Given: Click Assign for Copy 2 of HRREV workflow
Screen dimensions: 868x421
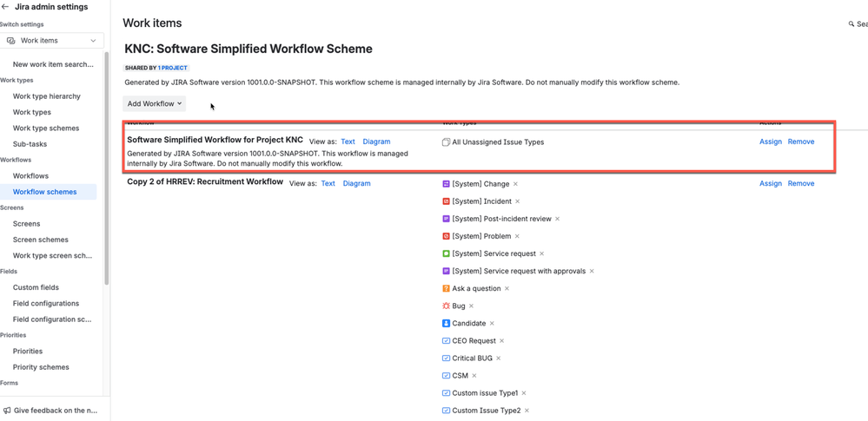Looking at the screenshot, I should [771, 183].
